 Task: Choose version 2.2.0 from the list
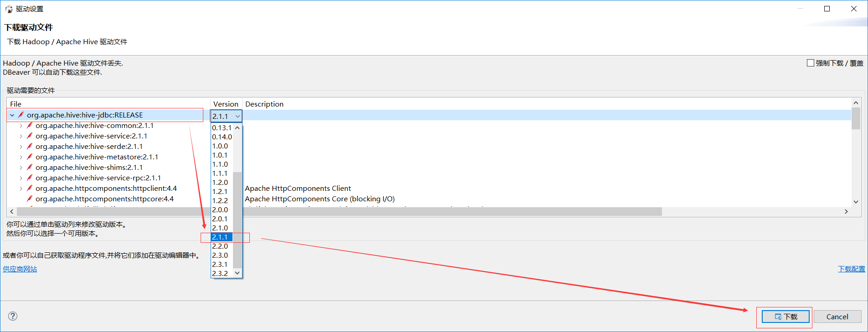click(222, 246)
